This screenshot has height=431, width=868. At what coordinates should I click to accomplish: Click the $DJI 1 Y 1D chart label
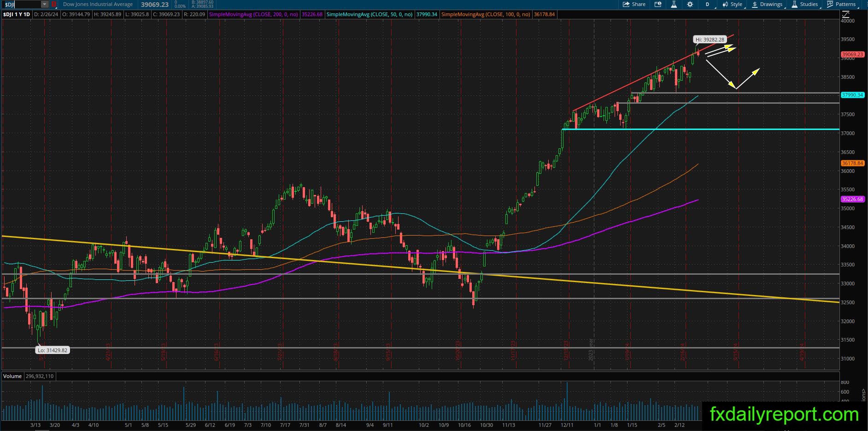point(17,14)
